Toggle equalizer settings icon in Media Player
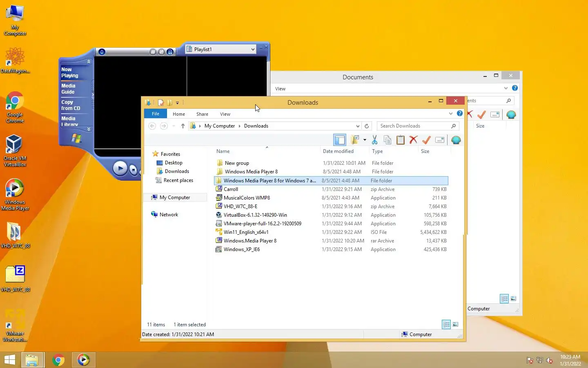Image resolution: width=588 pixels, height=368 pixels. 161,52
